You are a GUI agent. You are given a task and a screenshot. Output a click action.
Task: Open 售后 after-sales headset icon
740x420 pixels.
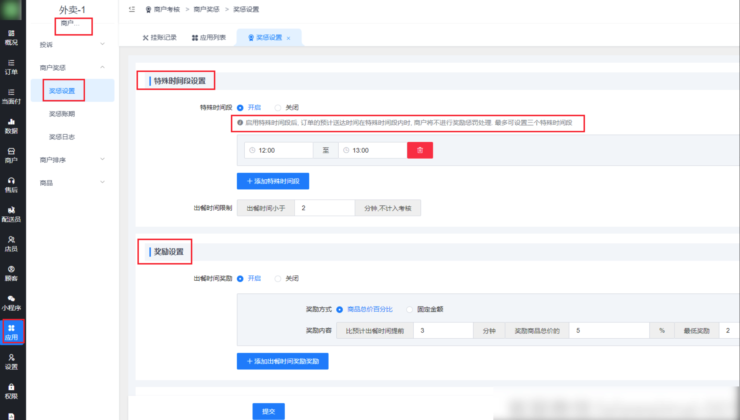click(11, 185)
